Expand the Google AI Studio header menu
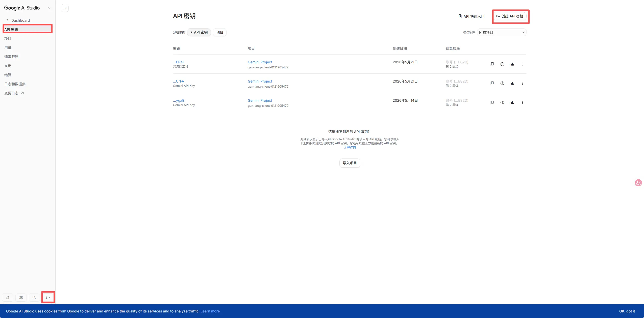 (49, 8)
